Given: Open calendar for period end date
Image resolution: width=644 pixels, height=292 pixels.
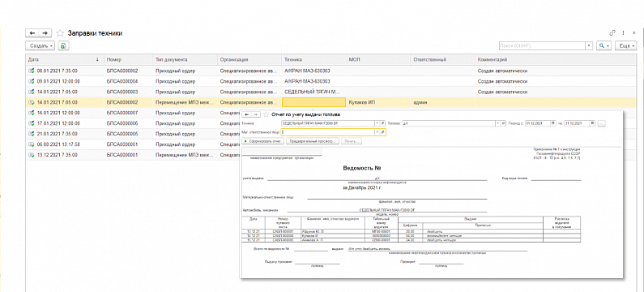Looking at the screenshot, I should click(593, 123).
